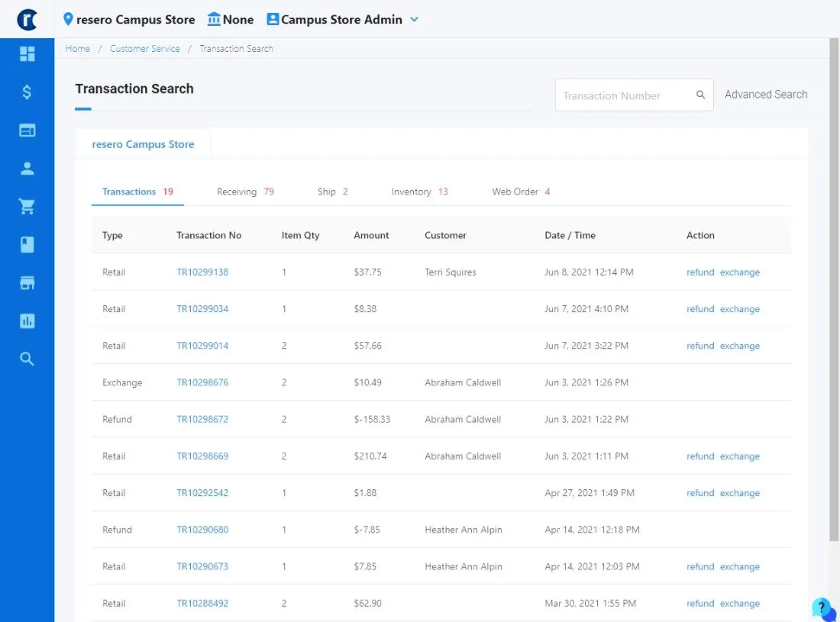
Task: Click the None institution label
Action: (x=237, y=19)
